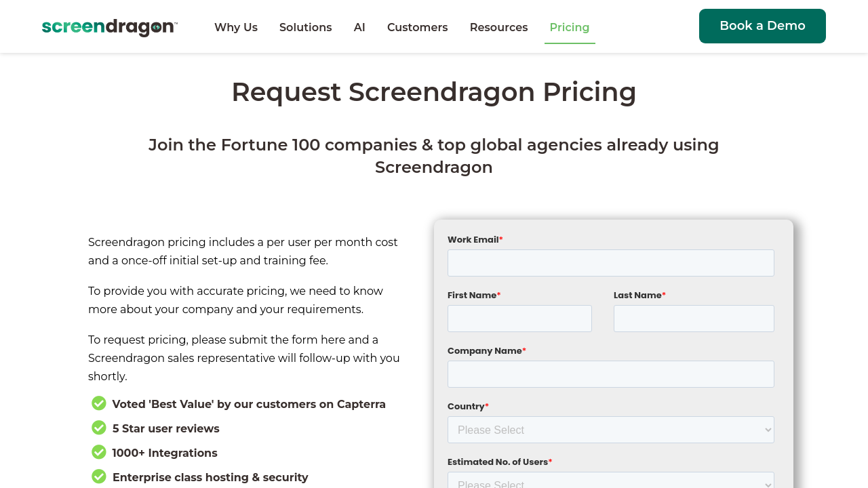Screen dimensions: 868x488
Task: Click the checkmark beside 'Enterprise class hosting & security'
Action: [x=98, y=476]
